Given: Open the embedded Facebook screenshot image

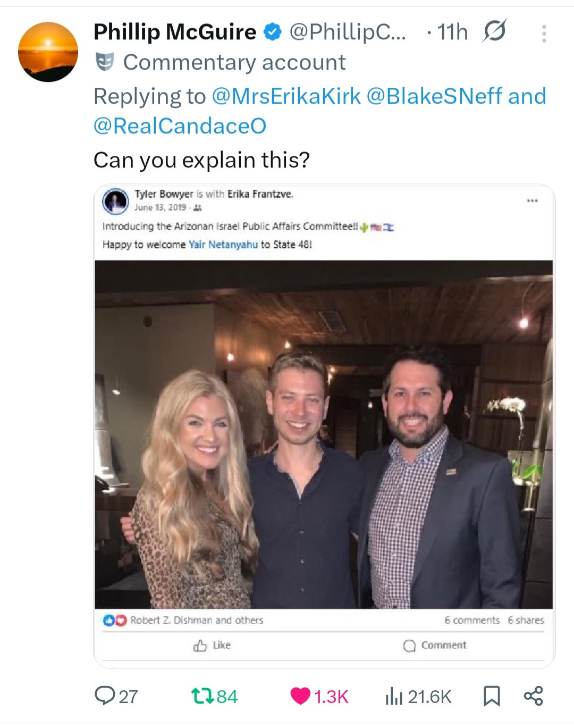Looking at the screenshot, I should 324,433.
